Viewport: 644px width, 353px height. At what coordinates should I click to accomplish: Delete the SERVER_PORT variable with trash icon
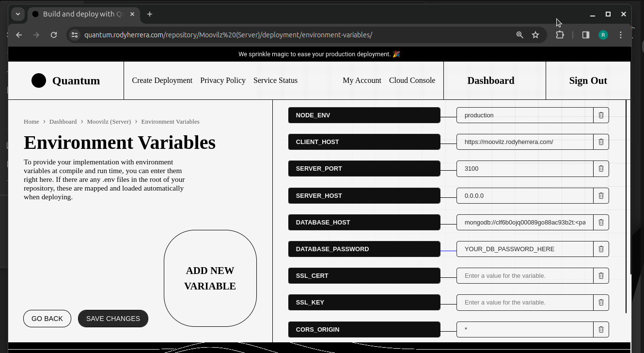tap(601, 169)
